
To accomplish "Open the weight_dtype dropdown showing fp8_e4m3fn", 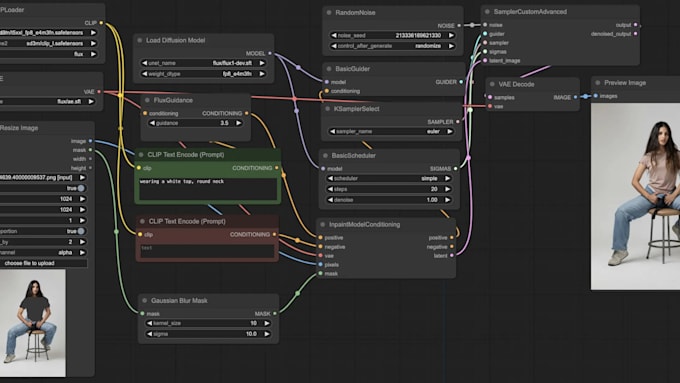I will coord(203,74).
